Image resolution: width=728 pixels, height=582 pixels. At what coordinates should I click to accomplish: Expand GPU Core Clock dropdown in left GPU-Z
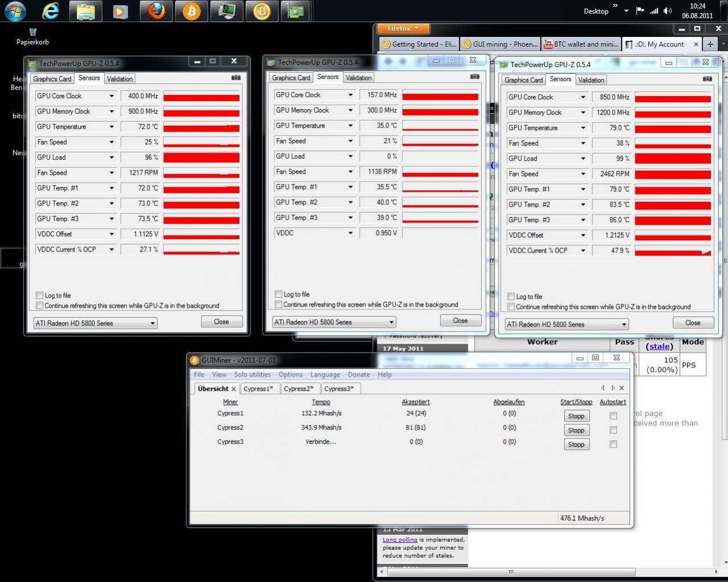click(112, 96)
